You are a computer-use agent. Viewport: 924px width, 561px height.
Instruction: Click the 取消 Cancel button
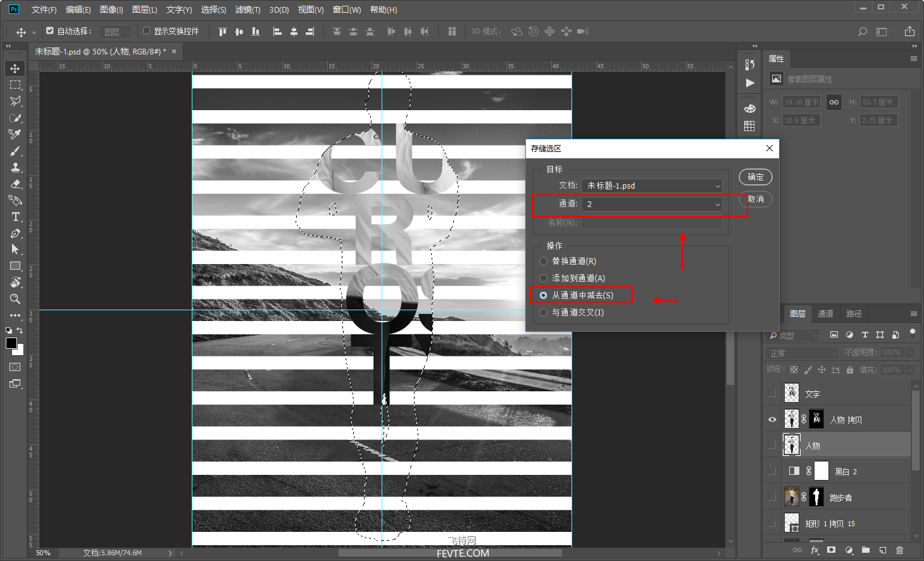[x=756, y=199]
